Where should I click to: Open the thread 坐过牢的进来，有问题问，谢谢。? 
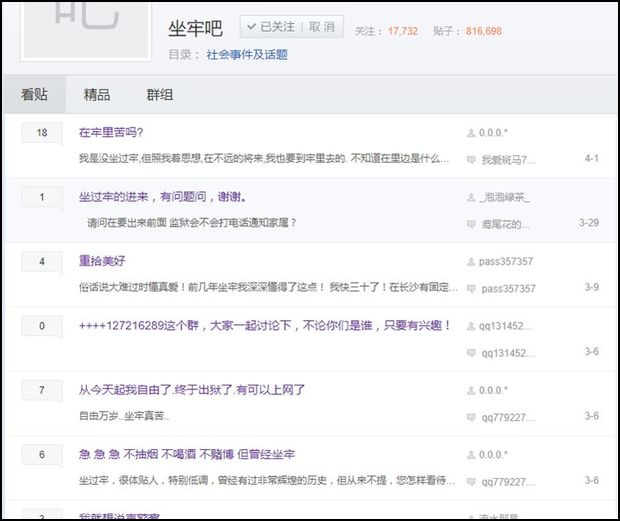coord(163,197)
